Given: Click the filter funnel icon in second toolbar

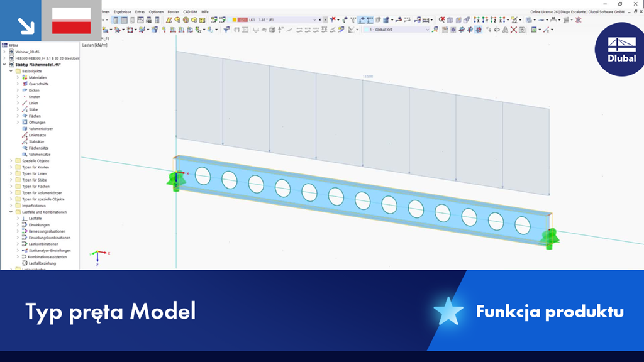Looking at the screenshot, I should click(x=226, y=30).
